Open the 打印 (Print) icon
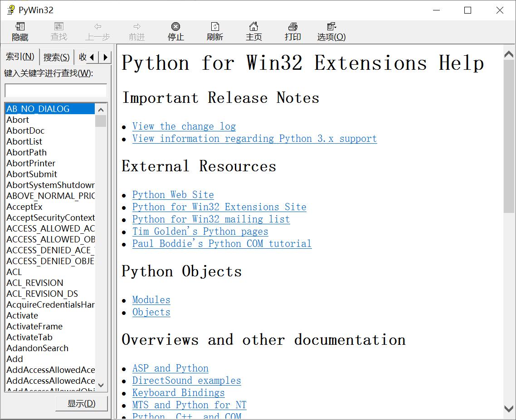Viewport: 516px width, 420px height. (292, 31)
